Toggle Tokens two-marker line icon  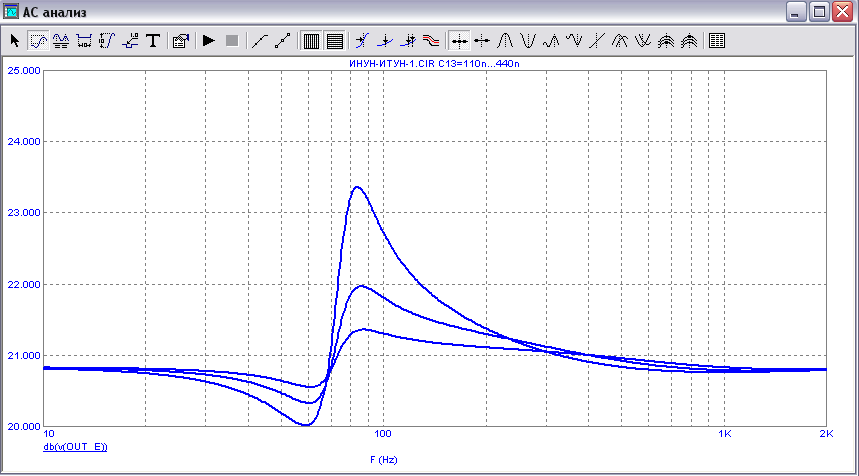(x=282, y=41)
